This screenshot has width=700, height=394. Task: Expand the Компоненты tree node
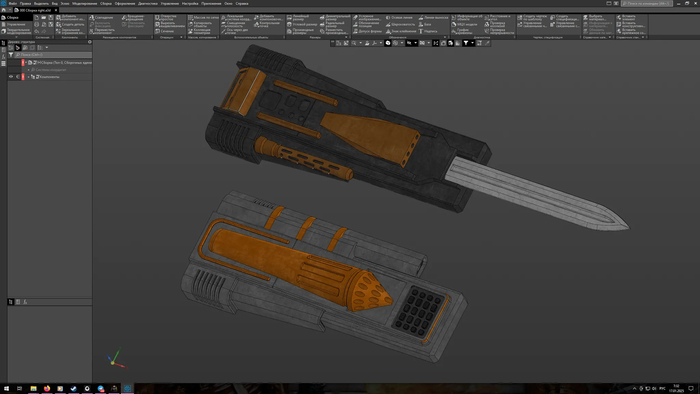tap(29, 77)
